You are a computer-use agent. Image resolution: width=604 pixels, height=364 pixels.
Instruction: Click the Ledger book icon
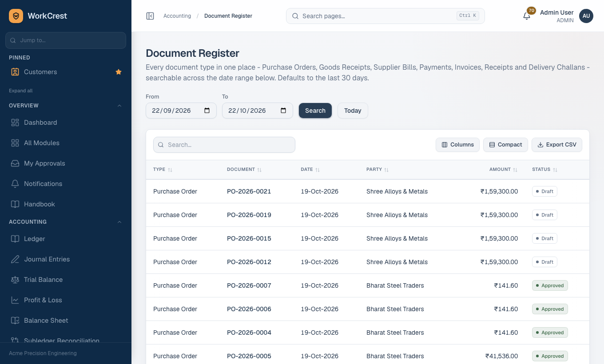coord(15,239)
